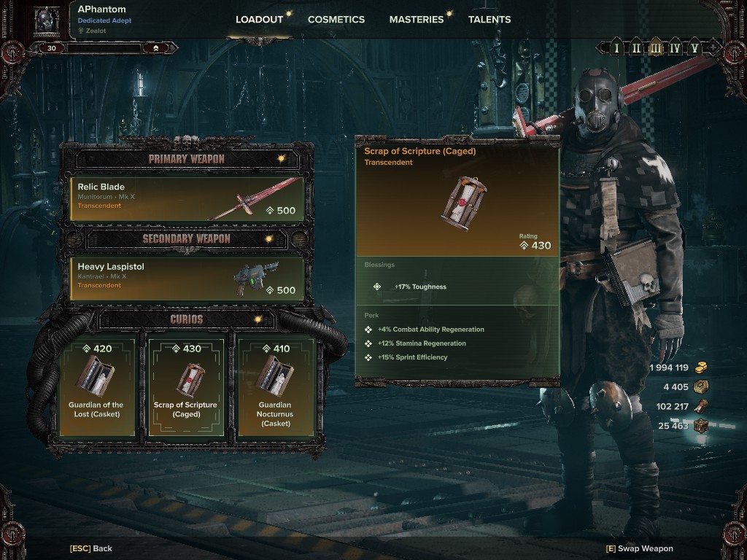Select the Relic Blade primary weapon

[x=187, y=199]
